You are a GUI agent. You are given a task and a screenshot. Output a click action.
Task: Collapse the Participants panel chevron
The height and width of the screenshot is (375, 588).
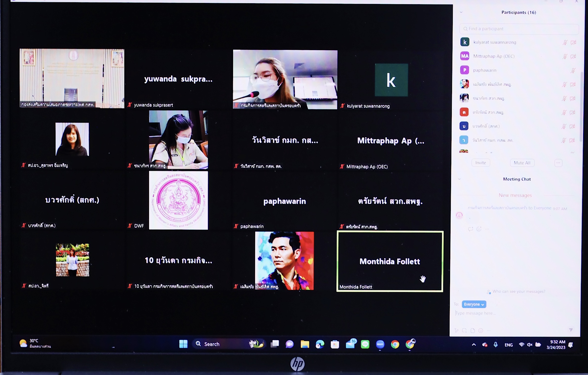[461, 12]
